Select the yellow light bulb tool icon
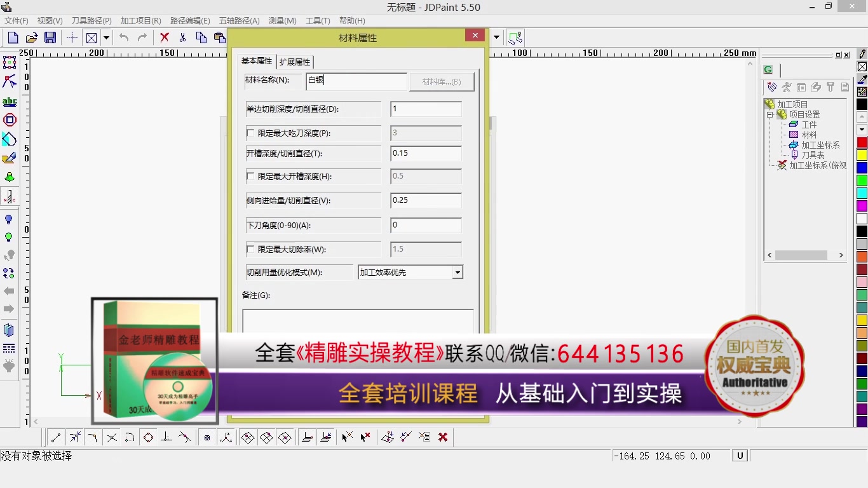 (x=9, y=219)
